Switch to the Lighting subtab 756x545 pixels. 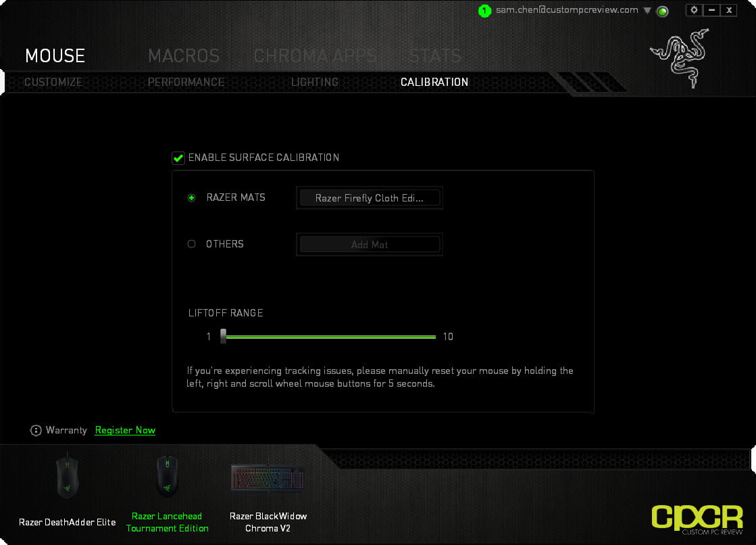pyautogui.click(x=315, y=82)
